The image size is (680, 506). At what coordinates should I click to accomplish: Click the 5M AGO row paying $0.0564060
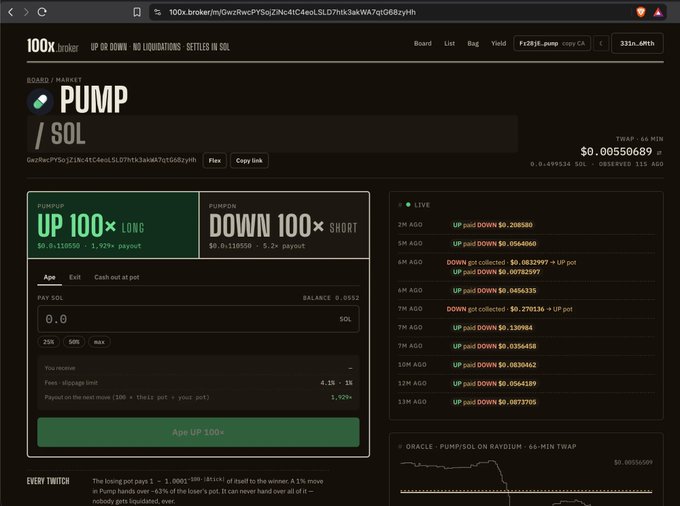(x=526, y=244)
